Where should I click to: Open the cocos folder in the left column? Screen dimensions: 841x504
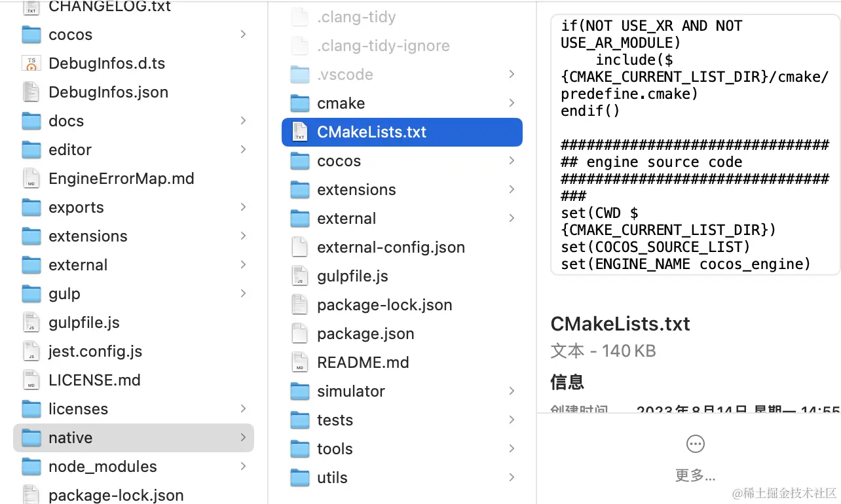pos(70,35)
